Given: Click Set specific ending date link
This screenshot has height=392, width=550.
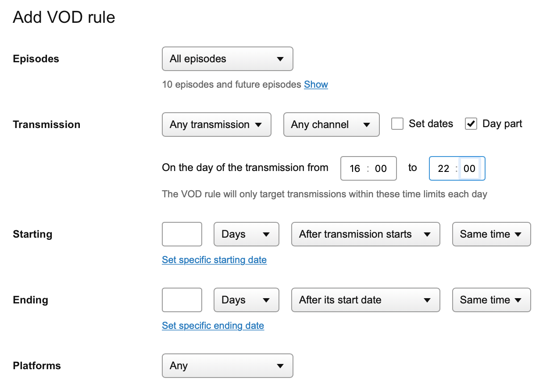Looking at the screenshot, I should pos(213,326).
